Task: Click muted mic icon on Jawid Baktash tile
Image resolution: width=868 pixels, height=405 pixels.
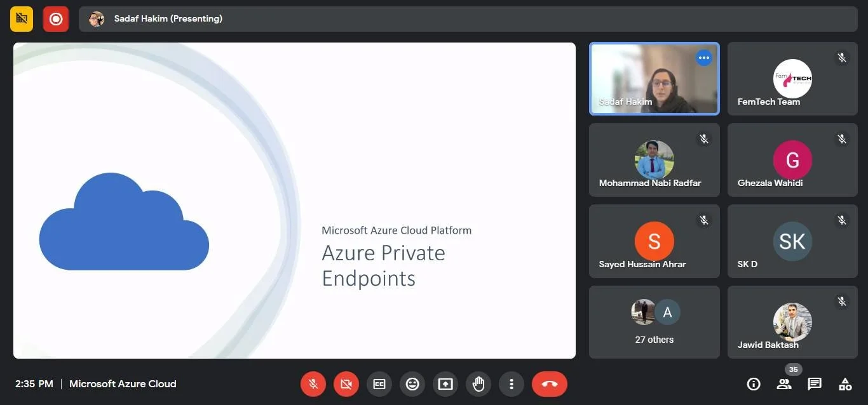Action: click(x=842, y=302)
